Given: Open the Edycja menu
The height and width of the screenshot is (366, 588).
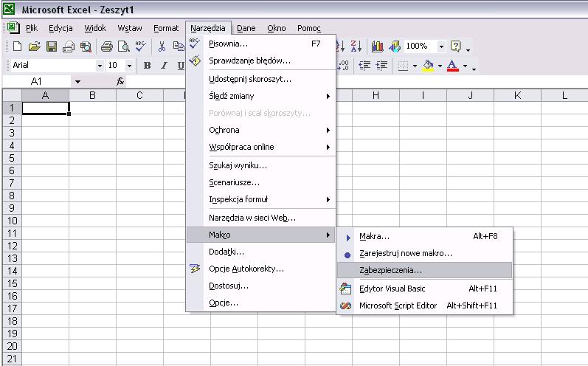Looking at the screenshot, I should (60, 28).
